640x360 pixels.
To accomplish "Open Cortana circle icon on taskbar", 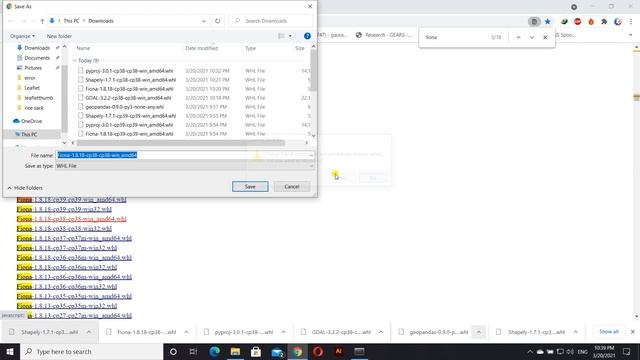I will pyautogui.click(x=173, y=351).
